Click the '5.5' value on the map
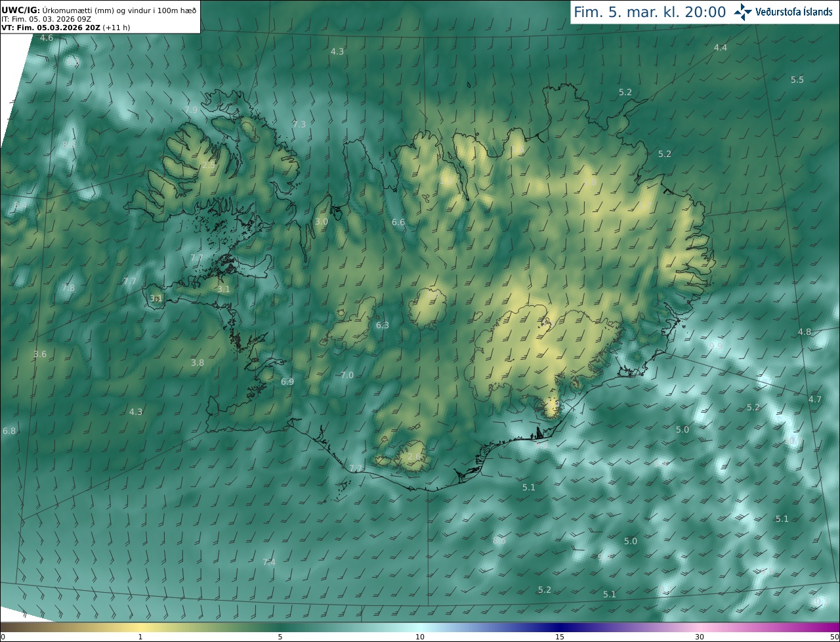This screenshot has width=840, height=642. pos(797,79)
